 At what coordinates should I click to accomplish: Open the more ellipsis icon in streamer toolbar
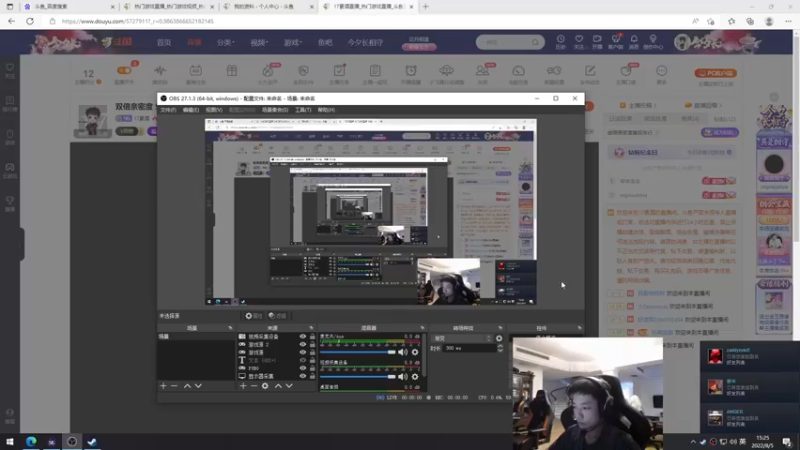point(661,71)
